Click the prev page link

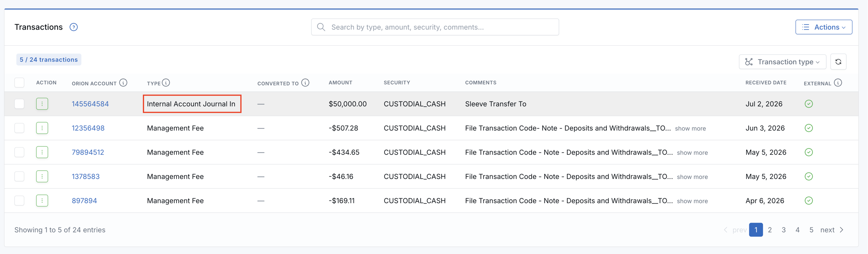[x=739, y=230]
